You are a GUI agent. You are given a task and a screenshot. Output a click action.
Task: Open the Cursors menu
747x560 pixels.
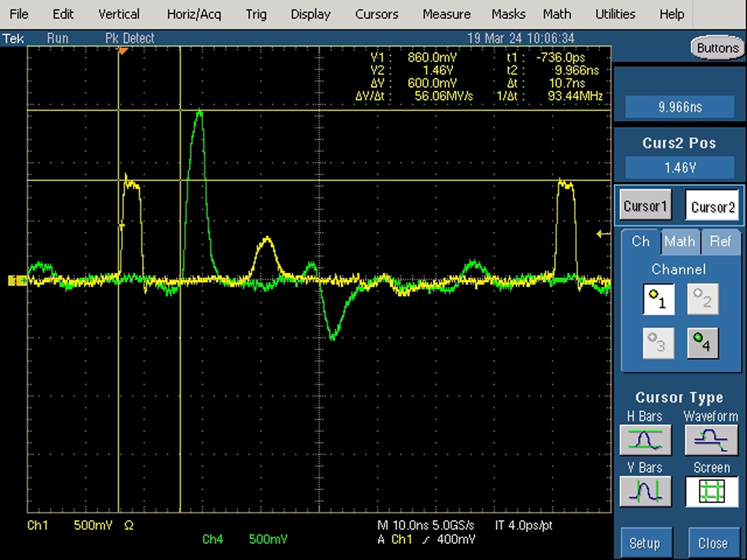(x=377, y=14)
